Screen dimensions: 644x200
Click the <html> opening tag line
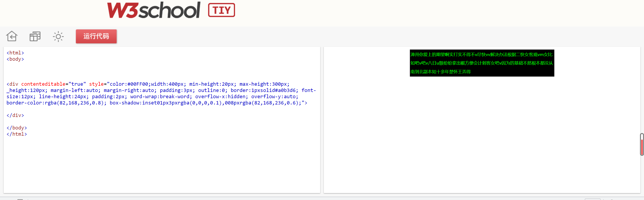click(x=15, y=53)
